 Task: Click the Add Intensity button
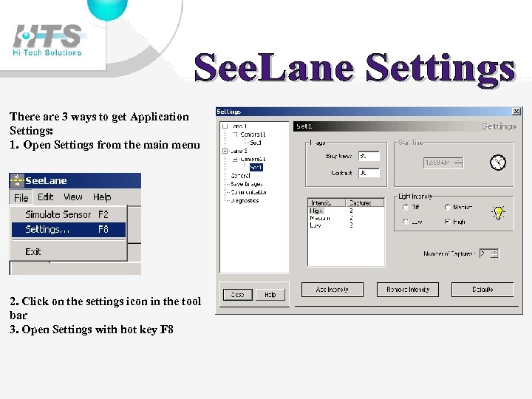pos(332,290)
